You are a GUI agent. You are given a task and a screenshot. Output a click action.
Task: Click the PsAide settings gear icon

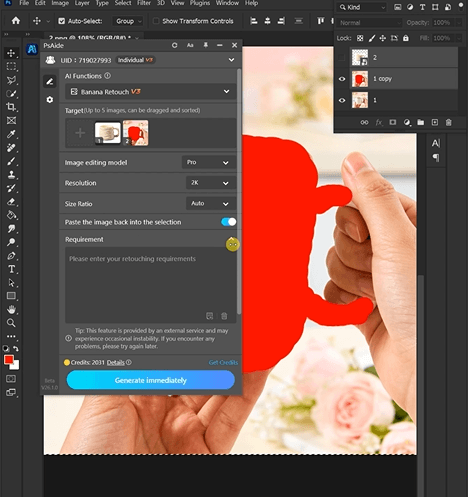tap(50, 100)
